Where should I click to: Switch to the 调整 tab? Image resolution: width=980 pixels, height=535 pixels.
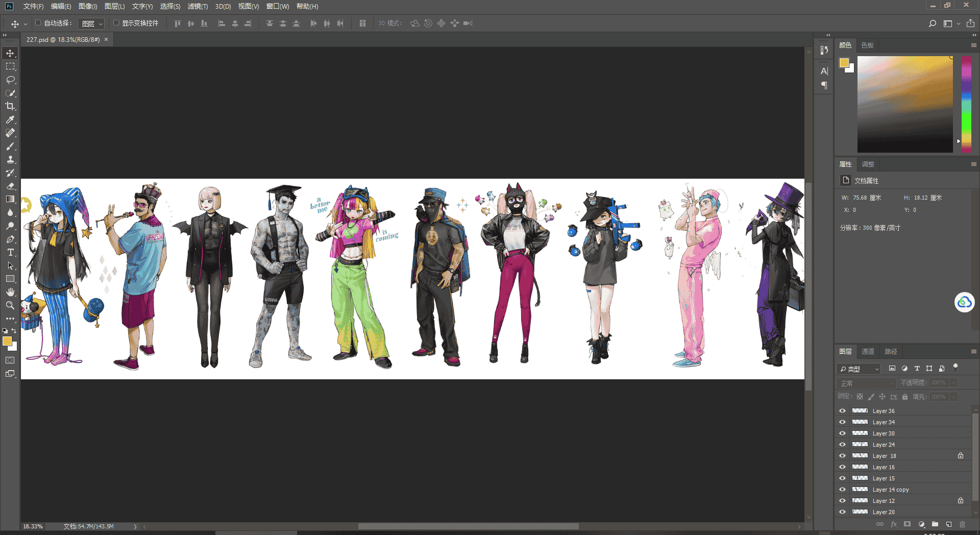[x=868, y=164]
